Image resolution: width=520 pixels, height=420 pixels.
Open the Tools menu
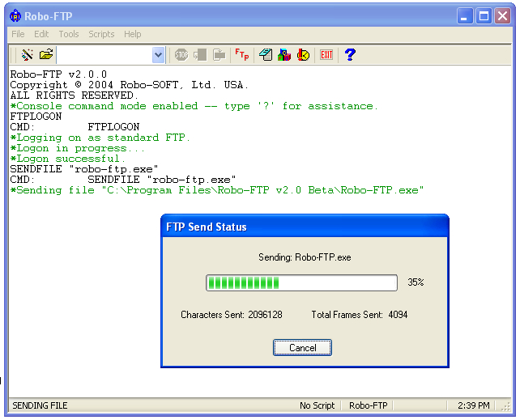point(69,34)
